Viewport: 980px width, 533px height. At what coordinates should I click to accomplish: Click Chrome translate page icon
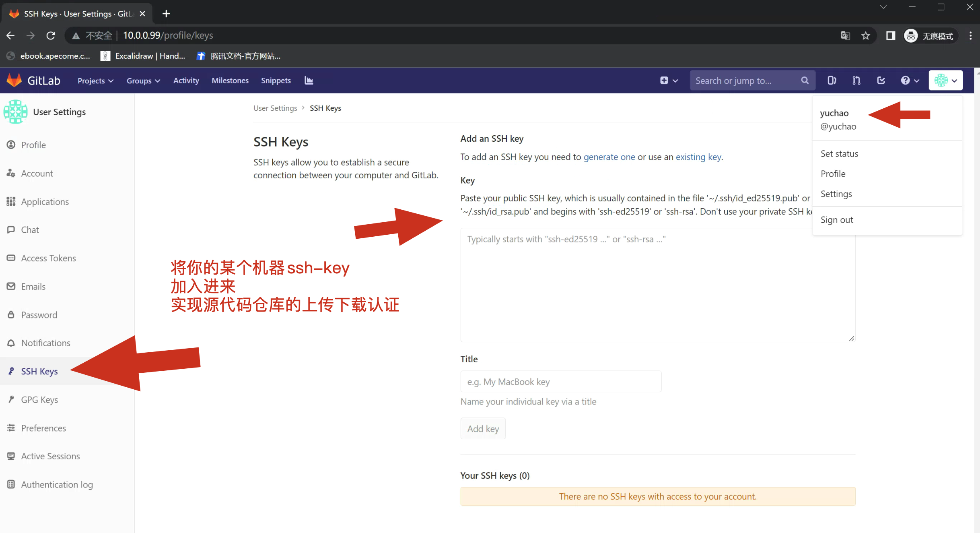pyautogui.click(x=845, y=36)
